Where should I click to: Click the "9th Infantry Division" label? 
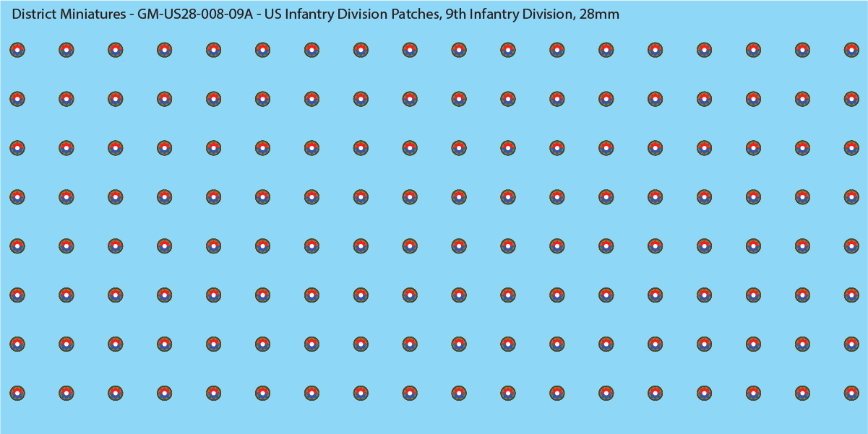click(x=509, y=14)
